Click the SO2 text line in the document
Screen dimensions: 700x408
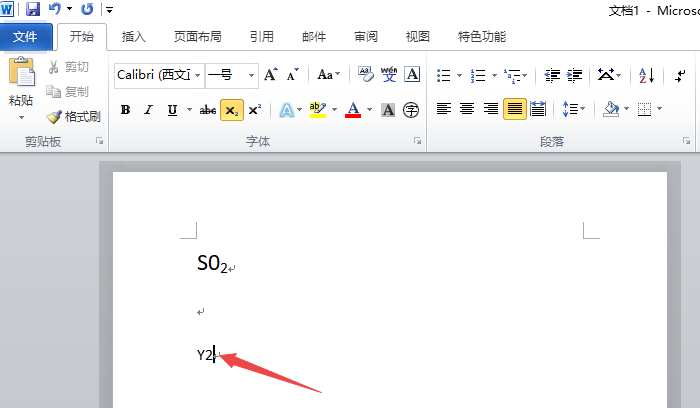coord(212,263)
